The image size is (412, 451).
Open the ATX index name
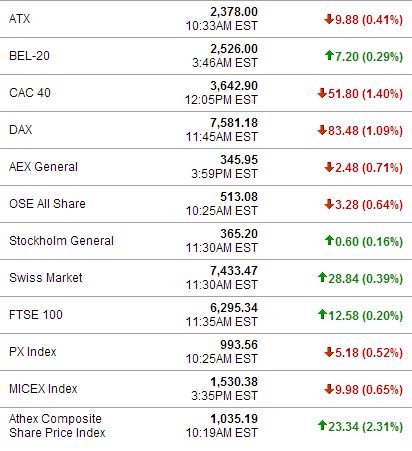point(19,19)
